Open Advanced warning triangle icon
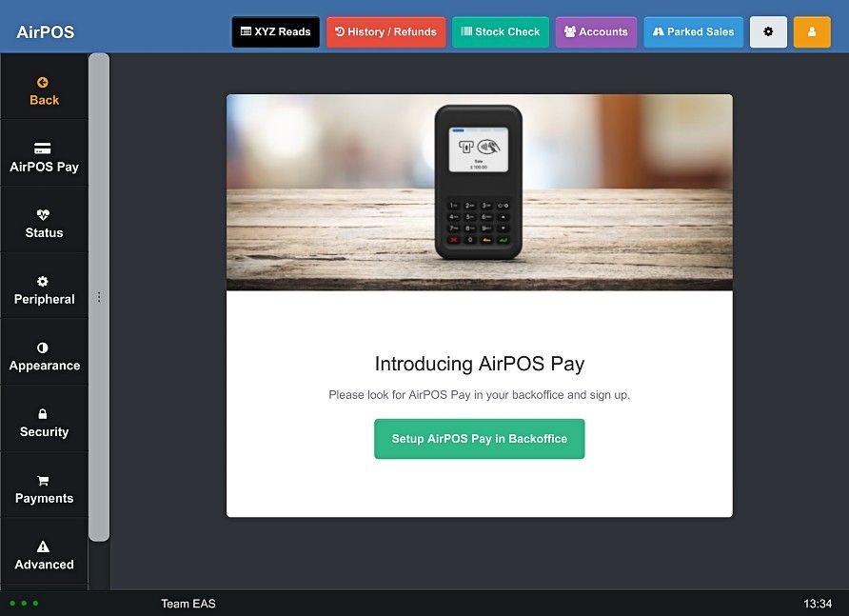 (x=43, y=546)
